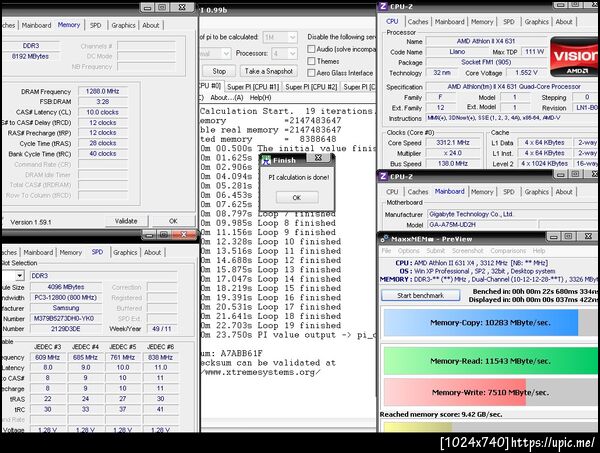
Task: Click Validate in CPU-Z Memory window
Action: click(126, 221)
